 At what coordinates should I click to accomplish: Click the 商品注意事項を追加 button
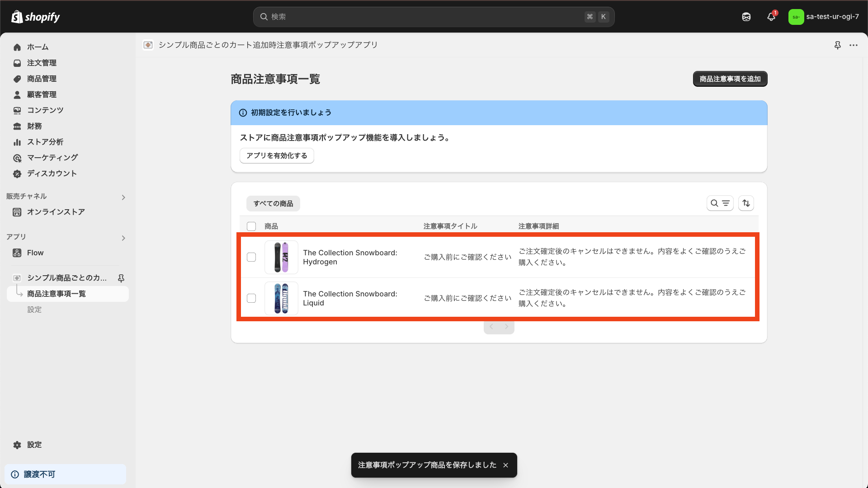[730, 79]
